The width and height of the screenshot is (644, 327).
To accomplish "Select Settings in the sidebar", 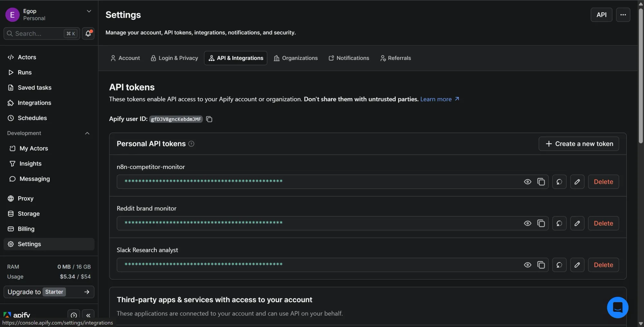I will pyautogui.click(x=49, y=244).
